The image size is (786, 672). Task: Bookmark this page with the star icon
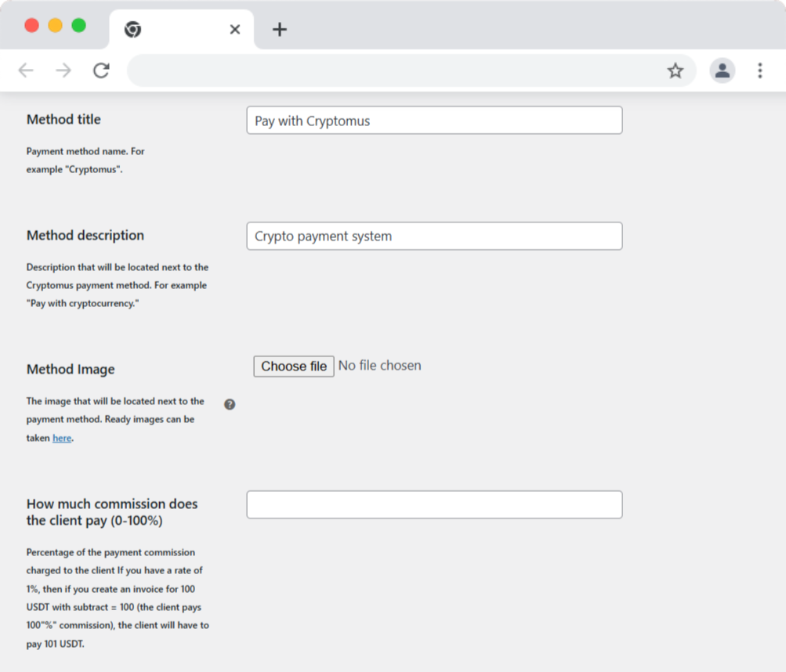tap(675, 71)
